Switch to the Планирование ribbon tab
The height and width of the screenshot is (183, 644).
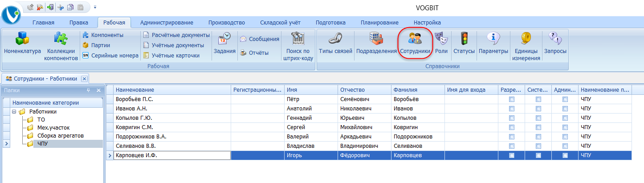[379, 22]
